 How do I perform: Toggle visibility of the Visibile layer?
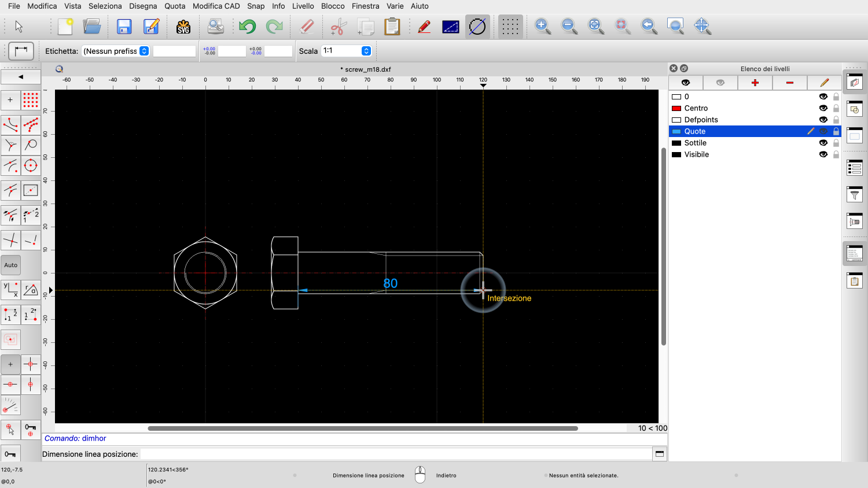[x=823, y=154]
